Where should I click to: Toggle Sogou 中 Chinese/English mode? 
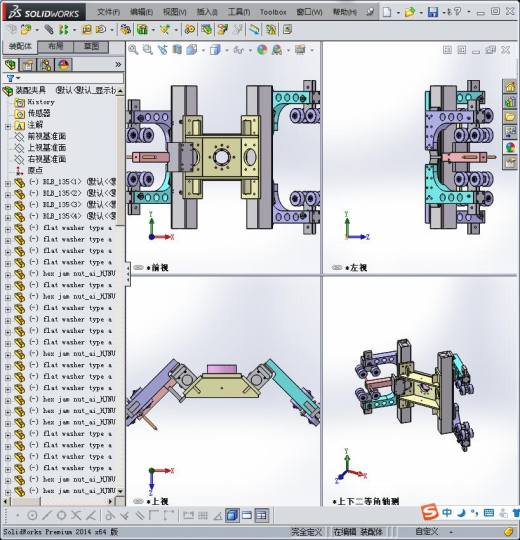click(447, 512)
